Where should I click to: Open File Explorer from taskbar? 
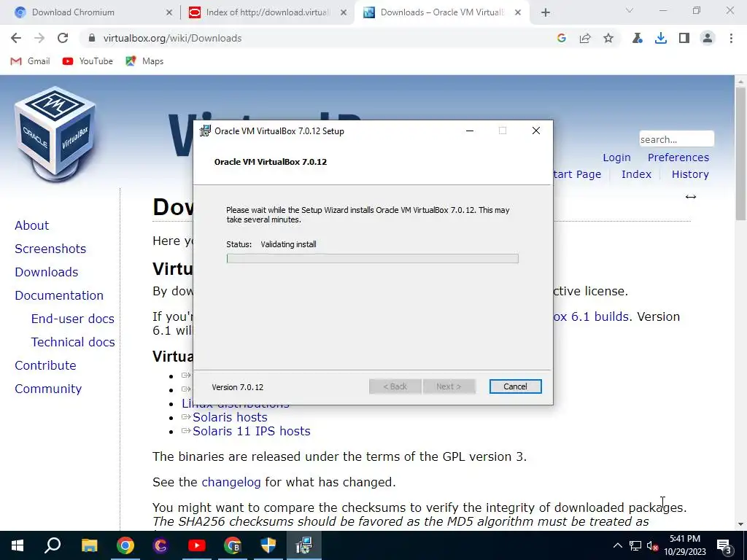(89, 545)
